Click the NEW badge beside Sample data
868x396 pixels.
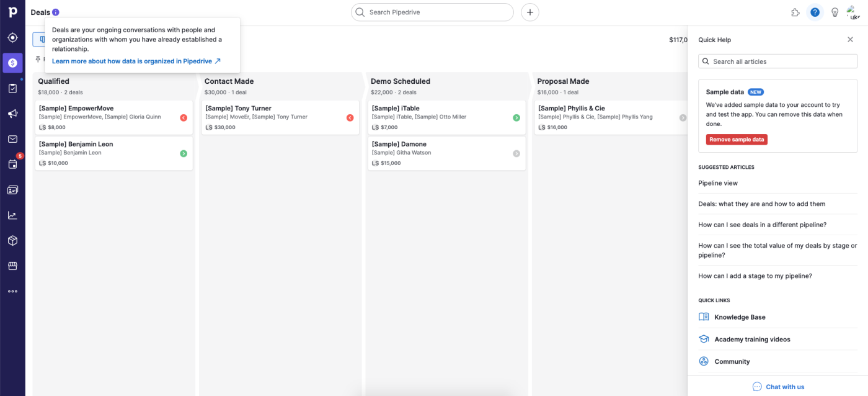click(756, 92)
